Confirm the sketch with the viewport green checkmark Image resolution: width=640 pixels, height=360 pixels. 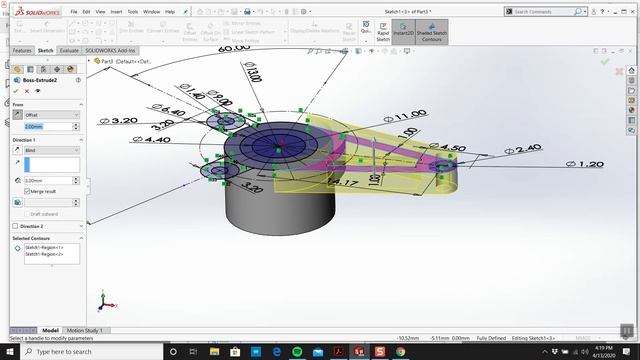(605, 62)
